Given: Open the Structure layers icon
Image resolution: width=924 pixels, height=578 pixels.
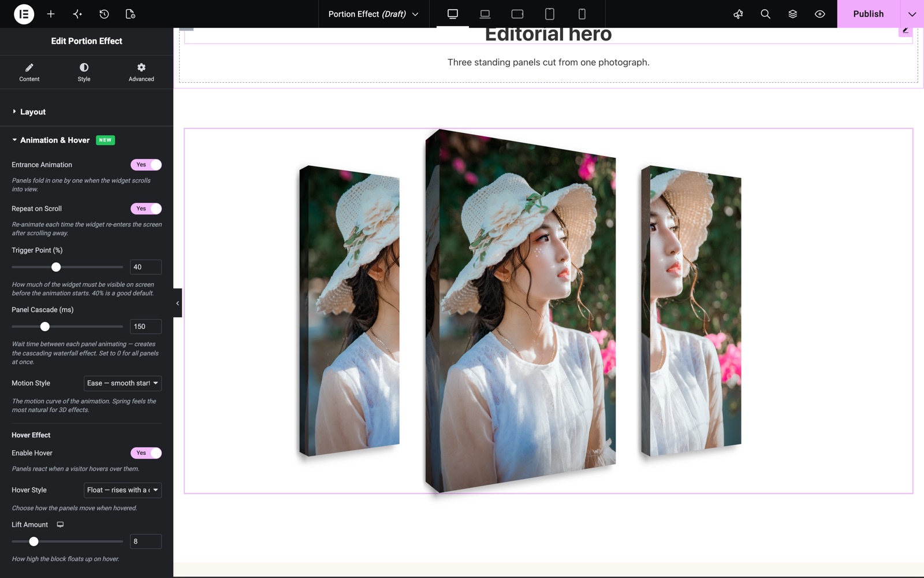Looking at the screenshot, I should tap(792, 14).
